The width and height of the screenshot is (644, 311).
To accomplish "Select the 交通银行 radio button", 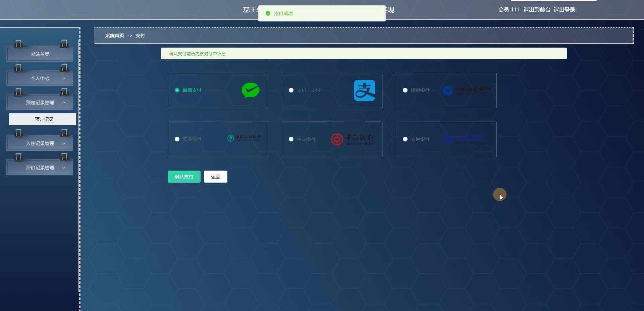I will pos(405,139).
